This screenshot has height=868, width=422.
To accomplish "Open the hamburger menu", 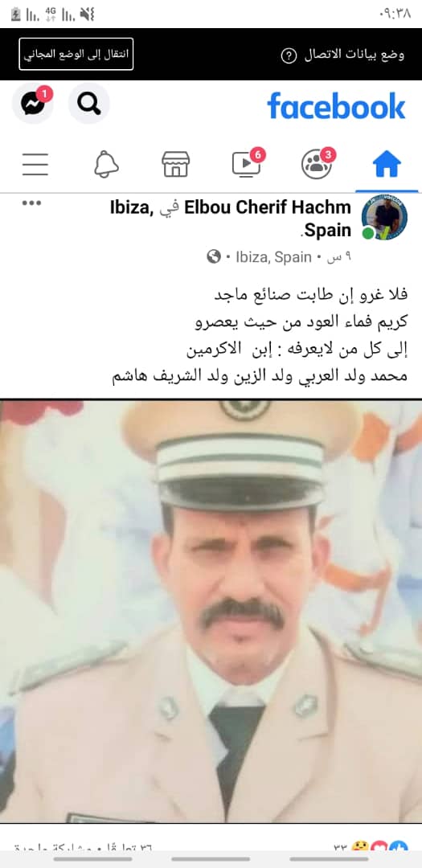I will click(35, 165).
